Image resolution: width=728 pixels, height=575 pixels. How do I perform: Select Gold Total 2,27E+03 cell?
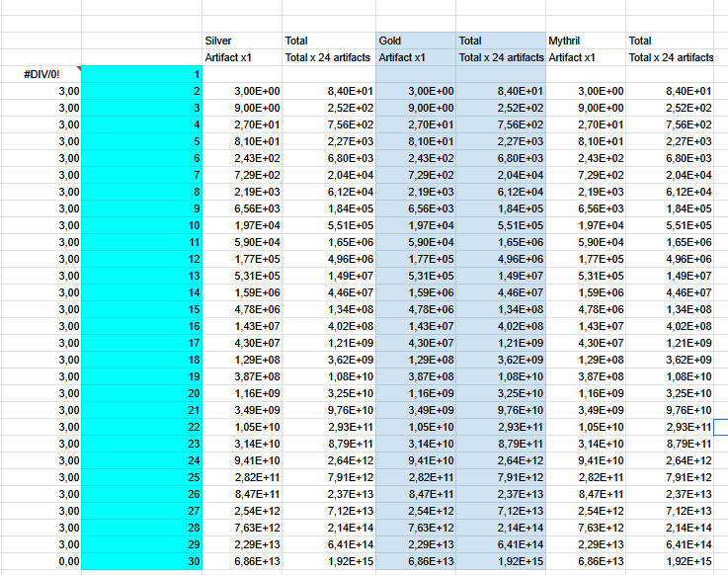pyautogui.click(x=501, y=141)
